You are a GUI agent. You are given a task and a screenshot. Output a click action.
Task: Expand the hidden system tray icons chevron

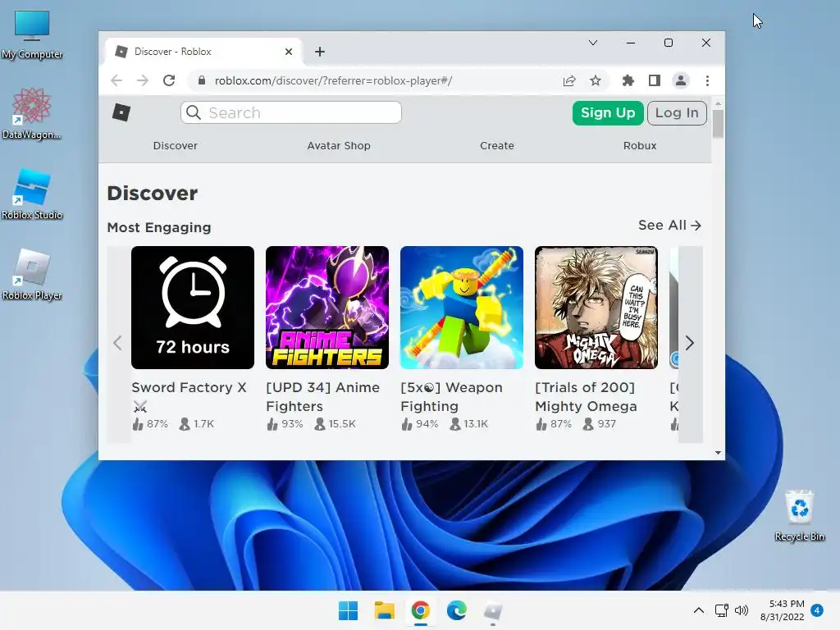pyautogui.click(x=699, y=610)
